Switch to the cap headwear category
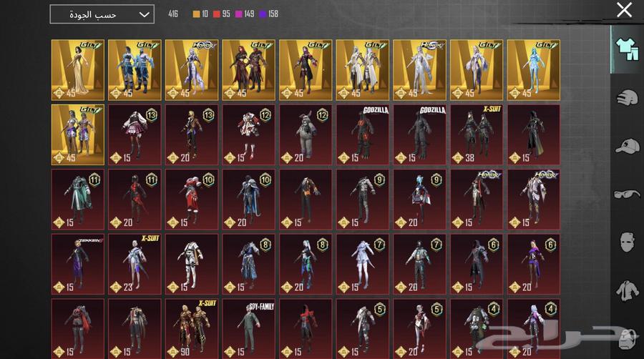The image size is (644, 359). point(627,145)
